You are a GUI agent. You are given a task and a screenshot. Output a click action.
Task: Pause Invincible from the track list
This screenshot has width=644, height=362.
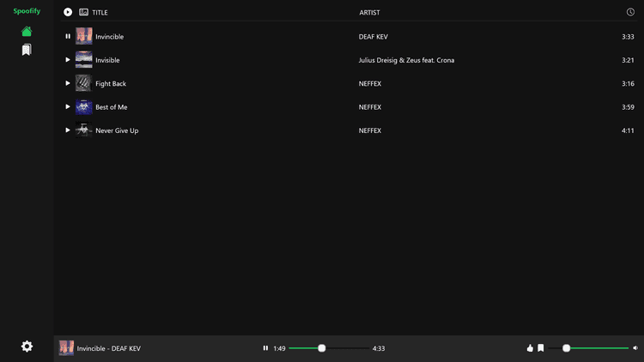tap(68, 36)
